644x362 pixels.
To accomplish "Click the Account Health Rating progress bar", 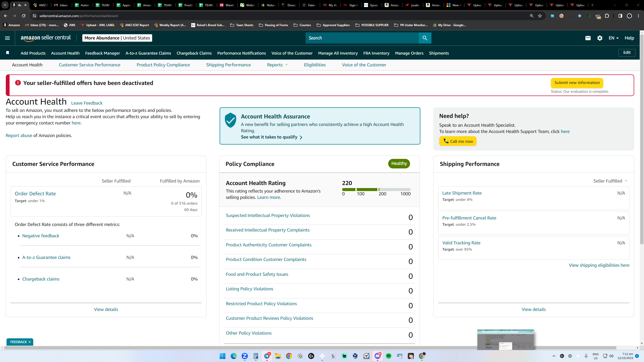I will pyautogui.click(x=376, y=190).
